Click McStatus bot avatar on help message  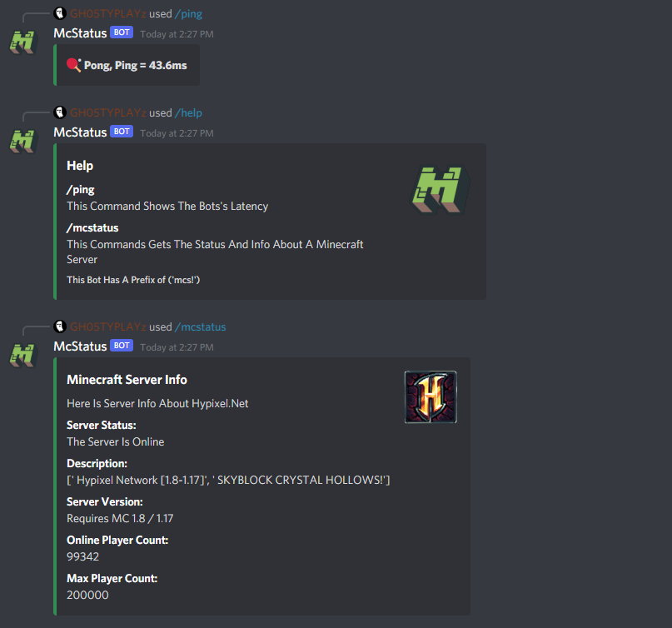pos(23,141)
